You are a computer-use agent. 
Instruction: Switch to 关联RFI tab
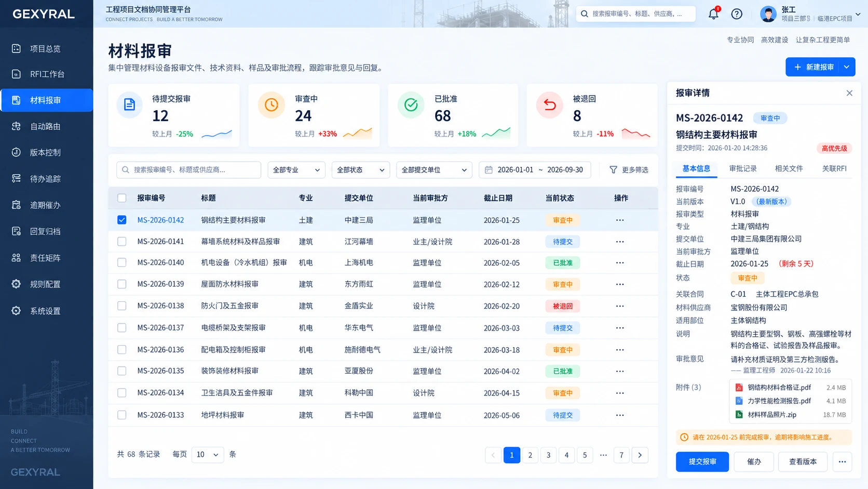click(834, 168)
